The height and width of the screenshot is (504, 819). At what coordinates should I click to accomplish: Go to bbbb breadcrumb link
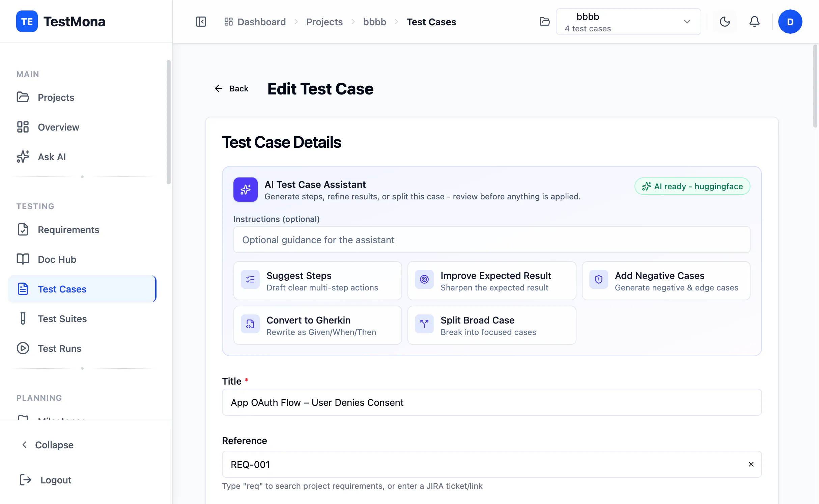click(x=374, y=22)
